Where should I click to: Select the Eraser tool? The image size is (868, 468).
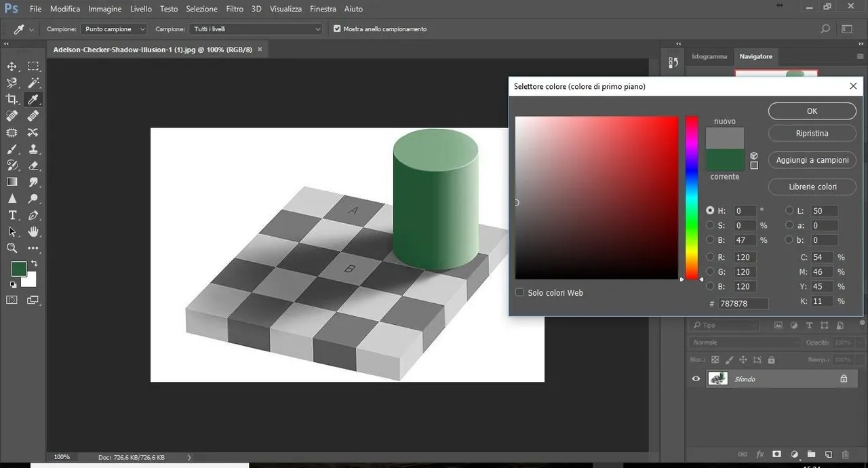[33, 165]
